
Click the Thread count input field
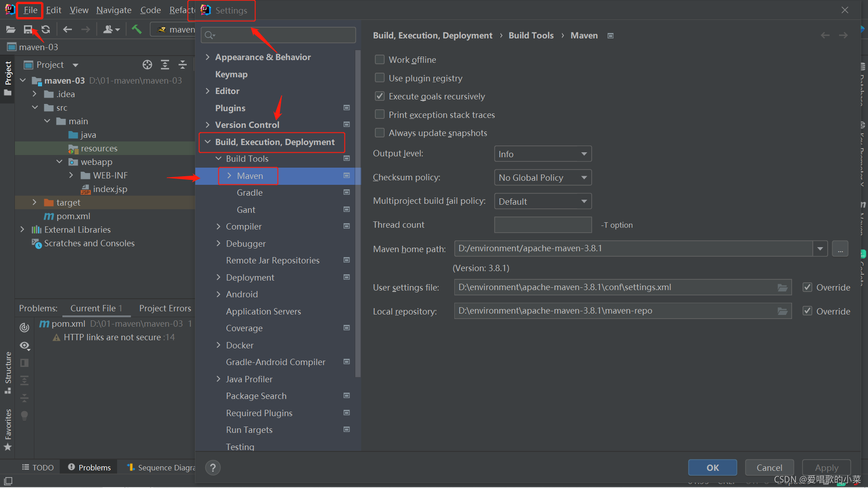(542, 225)
